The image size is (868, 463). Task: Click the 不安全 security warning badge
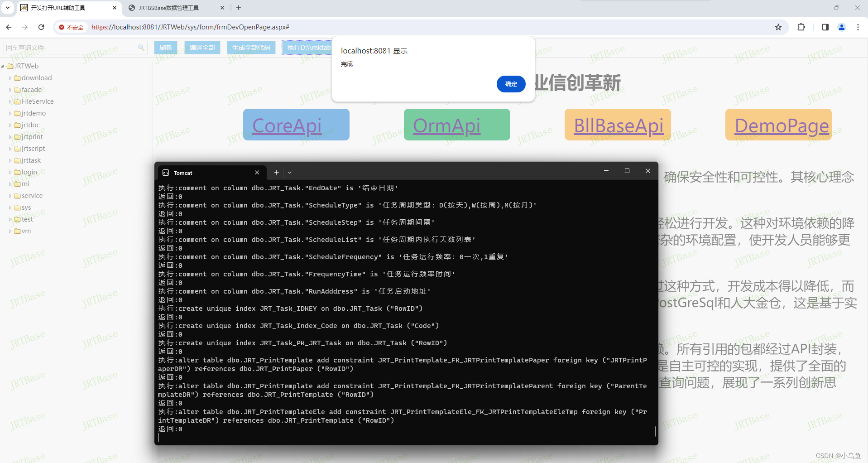point(71,27)
